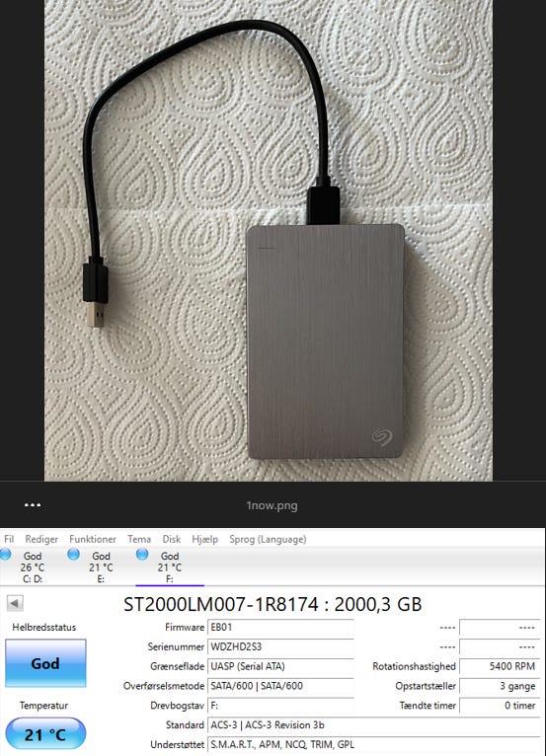Open the Sprog (Language) menu
Viewport: 546px width, 756px height.
click(268, 539)
